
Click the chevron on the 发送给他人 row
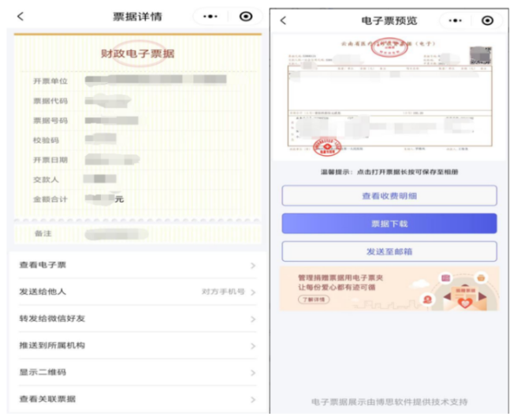(x=253, y=292)
